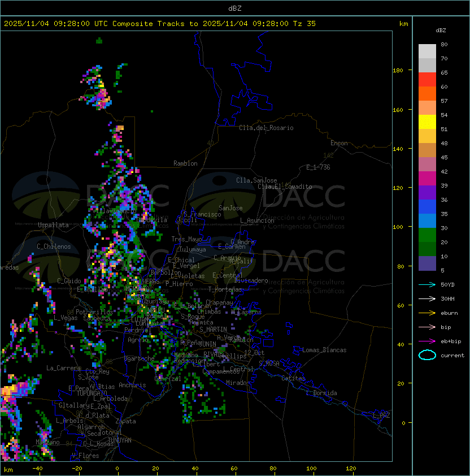470x476 pixels.
Task: Click the V_Flores place label
Action: point(85,456)
